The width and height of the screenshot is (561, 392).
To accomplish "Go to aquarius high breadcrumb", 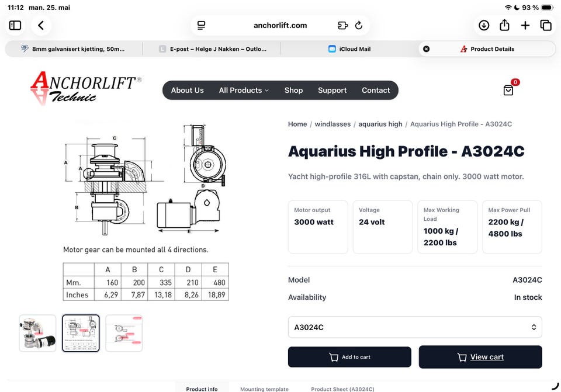I will (380, 124).
